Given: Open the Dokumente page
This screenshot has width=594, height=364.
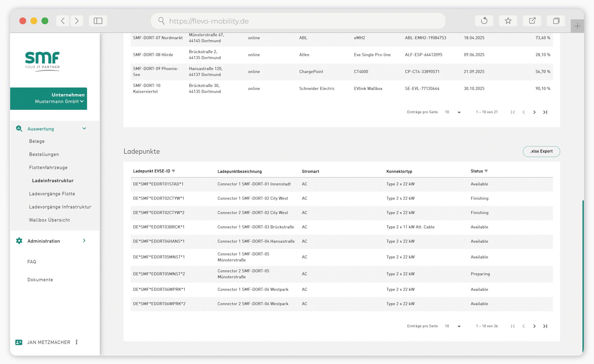Looking at the screenshot, I should tap(40, 279).
